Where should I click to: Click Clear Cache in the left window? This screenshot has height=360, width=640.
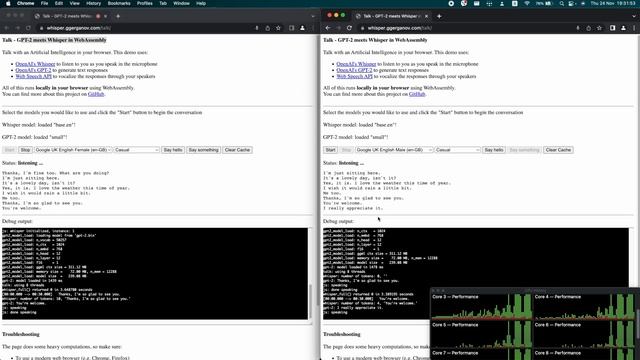click(237, 150)
